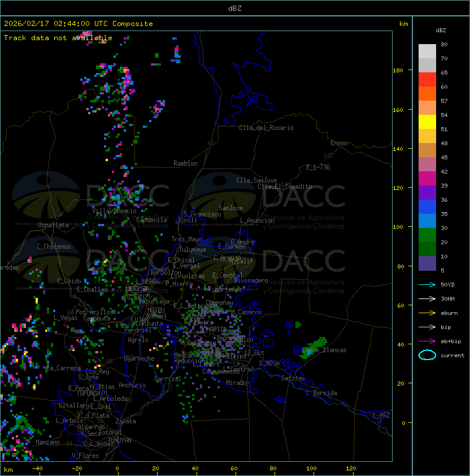Click the '120' tick on horizontal axis
The width and height of the screenshot is (470, 476).
point(351,469)
